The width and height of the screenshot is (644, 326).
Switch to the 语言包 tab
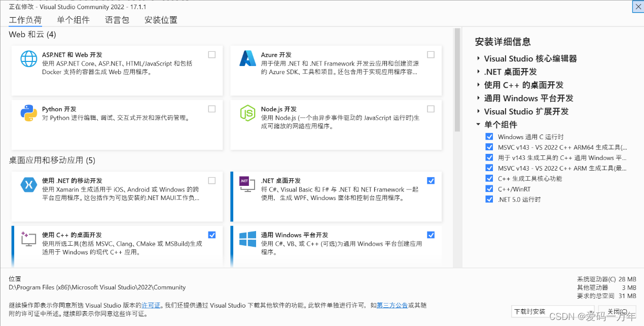(117, 20)
